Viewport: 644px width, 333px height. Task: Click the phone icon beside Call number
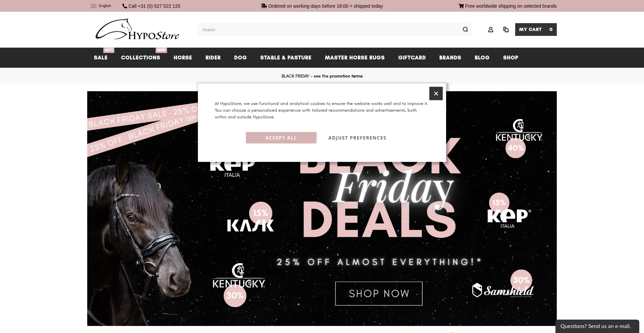click(x=125, y=6)
